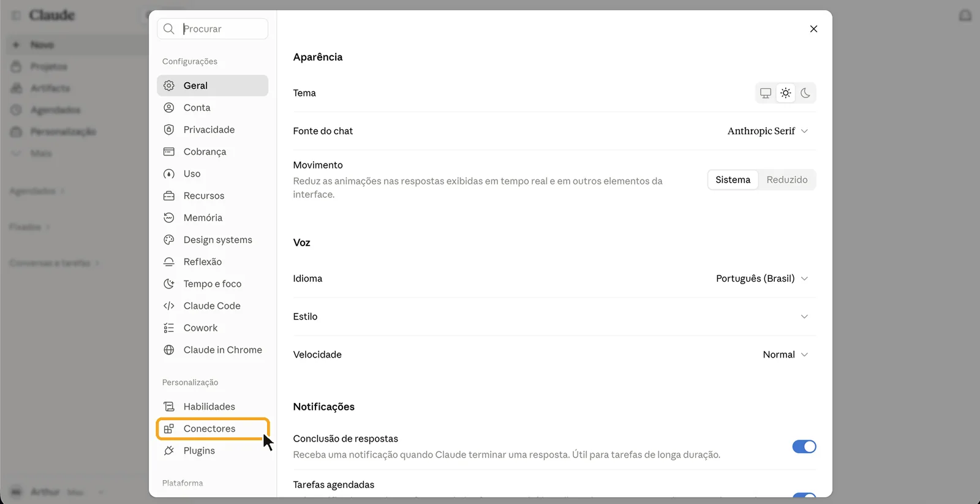Click the Conectores icon
The width and height of the screenshot is (980, 504).
[169, 429]
